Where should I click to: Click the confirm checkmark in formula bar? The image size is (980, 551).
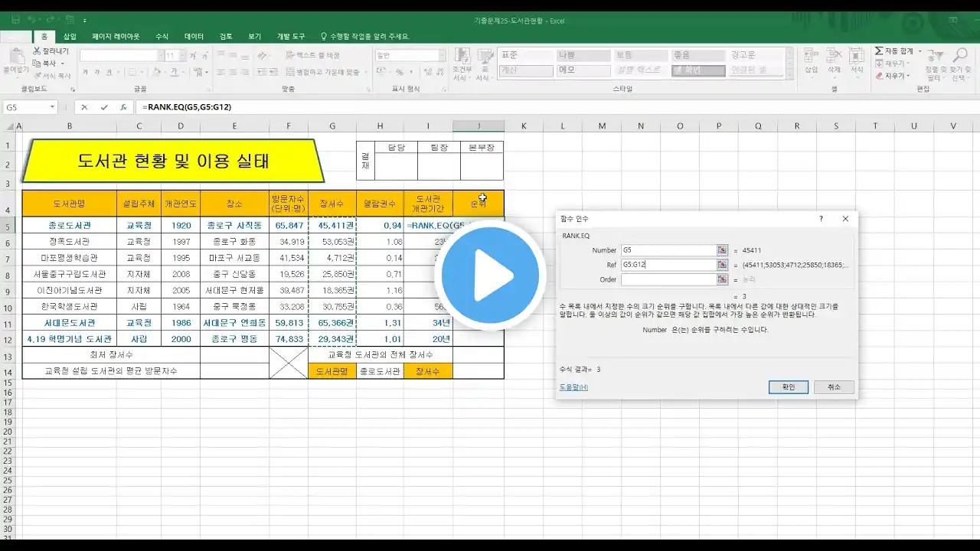click(x=104, y=108)
